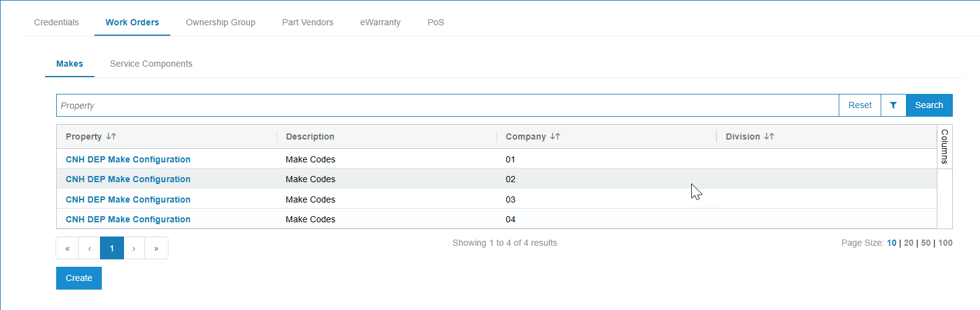The height and width of the screenshot is (310, 980).
Task: Create a new make configuration
Action: coord(79,278)
